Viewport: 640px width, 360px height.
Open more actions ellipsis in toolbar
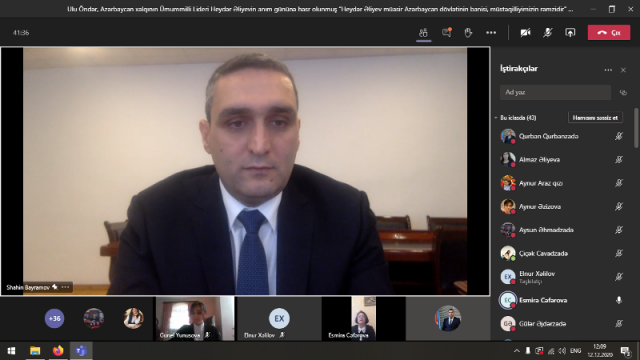[x=491, y=33]
